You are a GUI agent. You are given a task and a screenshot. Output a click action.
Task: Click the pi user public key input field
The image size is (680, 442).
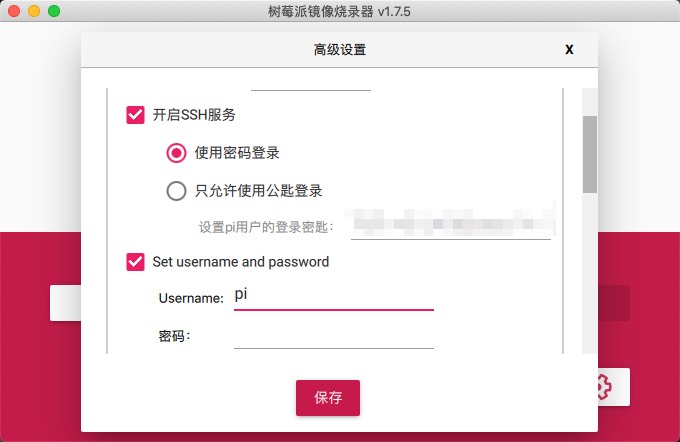(451, 225)
